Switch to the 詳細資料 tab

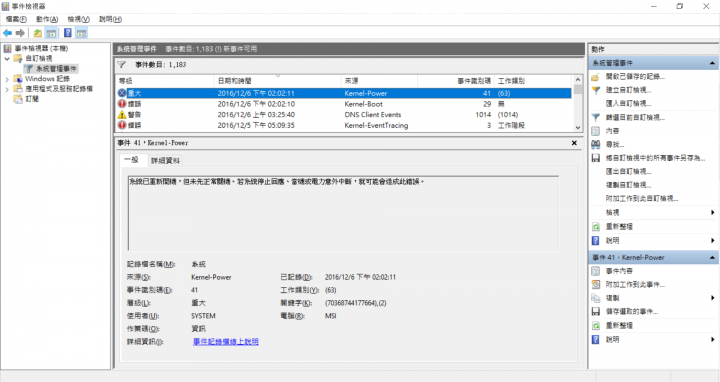point(165,160)
